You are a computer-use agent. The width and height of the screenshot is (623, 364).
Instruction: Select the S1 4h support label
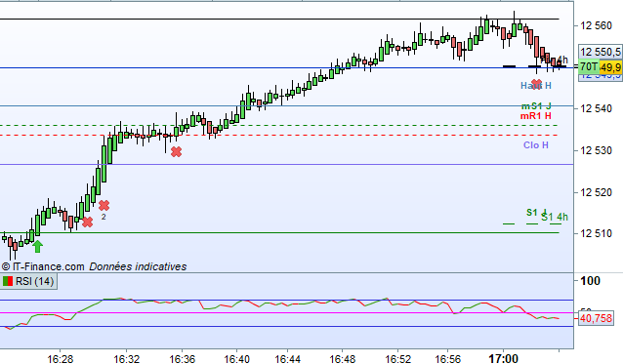click(555, 217)
